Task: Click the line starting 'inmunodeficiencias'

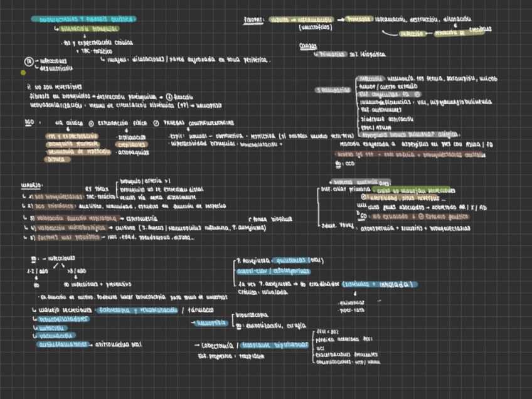Action: [426, 102]
